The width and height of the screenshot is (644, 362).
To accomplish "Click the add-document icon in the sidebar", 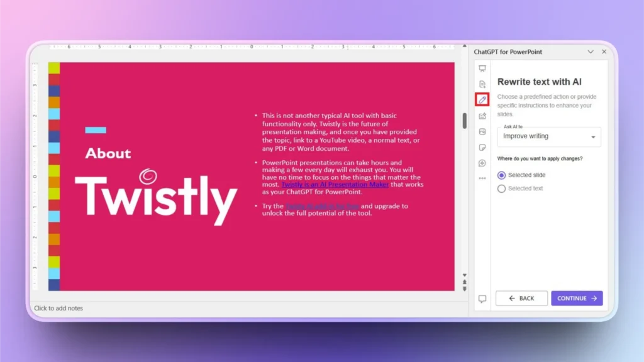I will click(x=482, y=84).
